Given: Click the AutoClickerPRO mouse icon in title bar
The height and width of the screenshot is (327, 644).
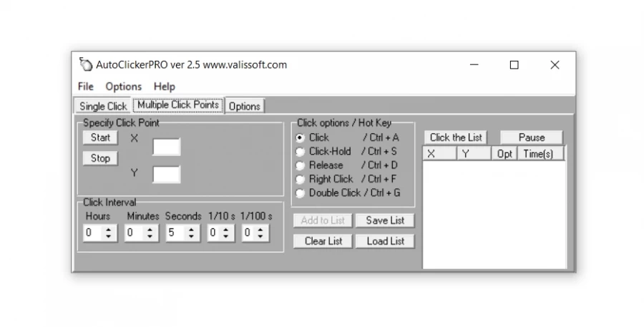Looking at the screenshot, I should [x=85, y=64].
